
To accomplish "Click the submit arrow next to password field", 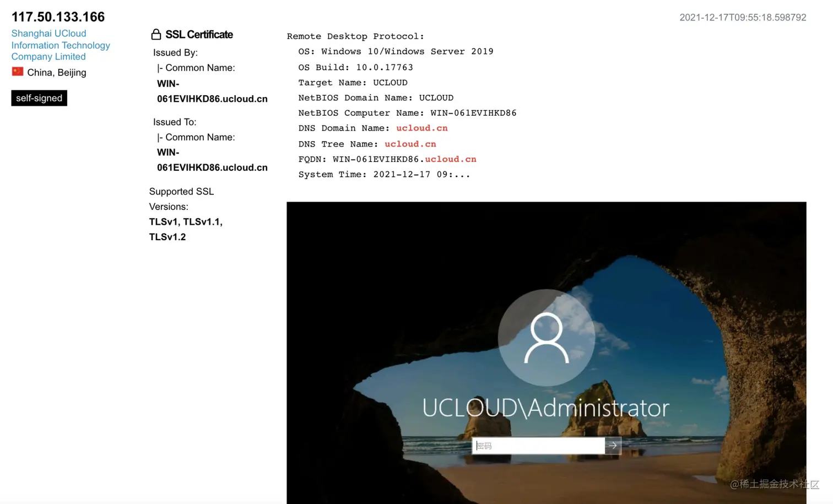I will [613, 446].
